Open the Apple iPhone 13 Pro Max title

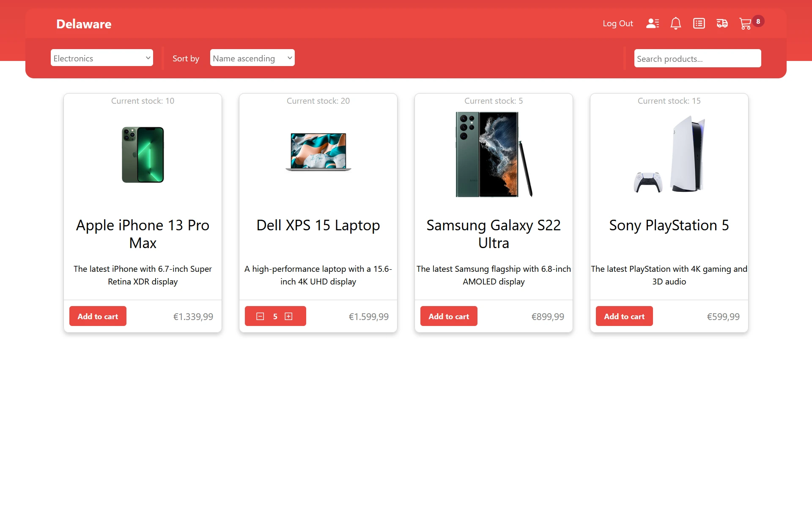[143, 234]
